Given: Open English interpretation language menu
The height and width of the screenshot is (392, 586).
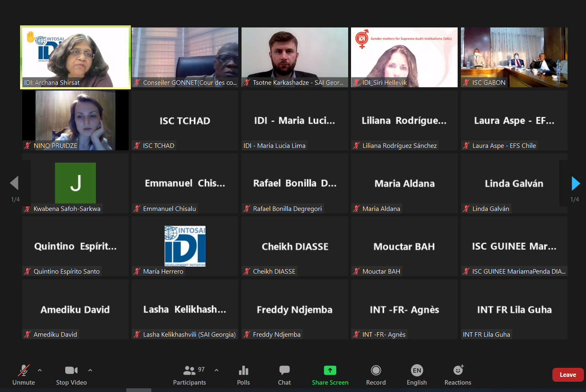Looking at the screenshot, I should pos(417,375).
